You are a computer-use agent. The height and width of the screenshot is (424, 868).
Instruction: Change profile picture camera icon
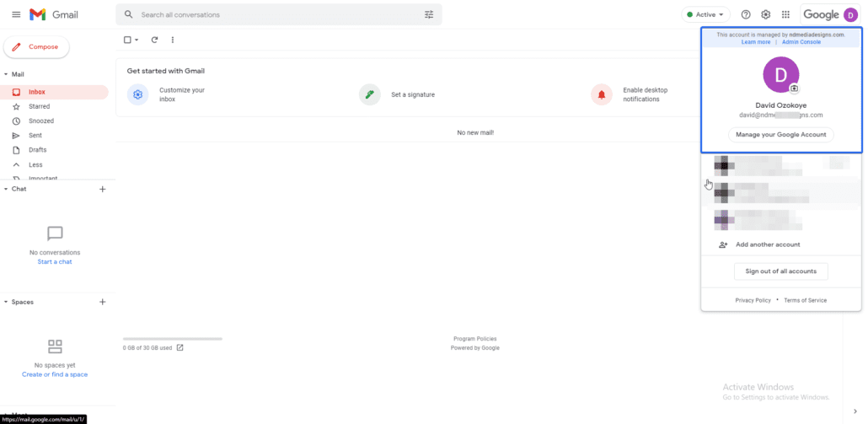794,88
